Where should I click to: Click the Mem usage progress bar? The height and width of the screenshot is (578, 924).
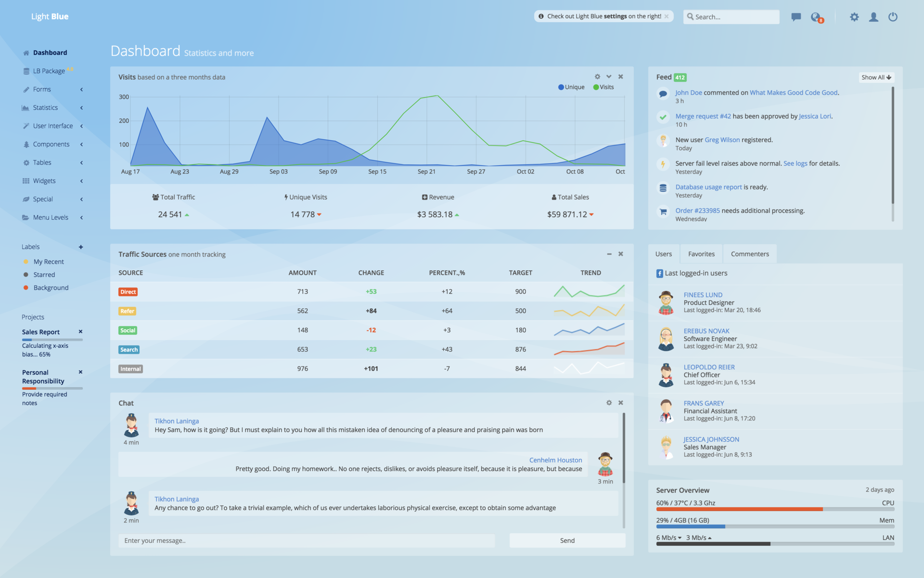pyautogui.click(x=775, y=526)
